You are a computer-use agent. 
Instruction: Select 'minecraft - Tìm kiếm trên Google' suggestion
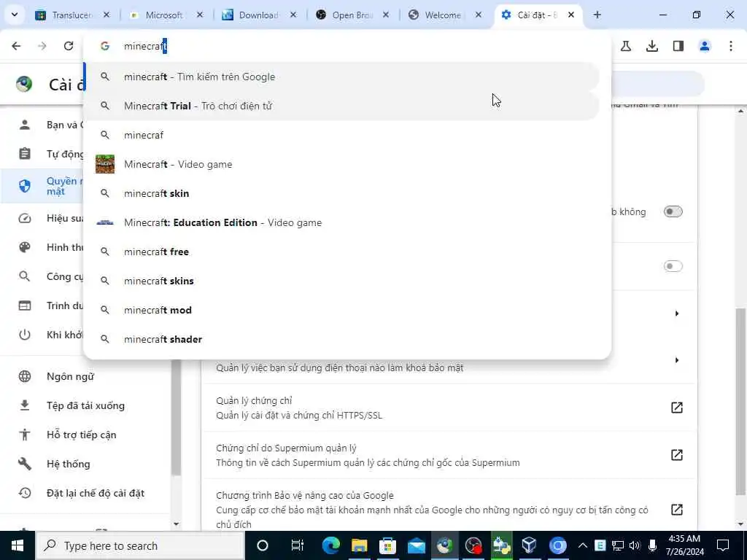click(342, 77)
